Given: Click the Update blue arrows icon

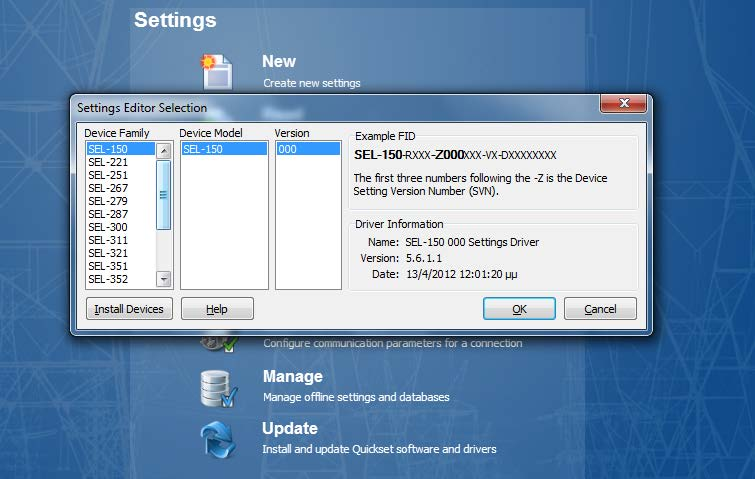Looking at the screenshot, I should (x=218, y=440).
